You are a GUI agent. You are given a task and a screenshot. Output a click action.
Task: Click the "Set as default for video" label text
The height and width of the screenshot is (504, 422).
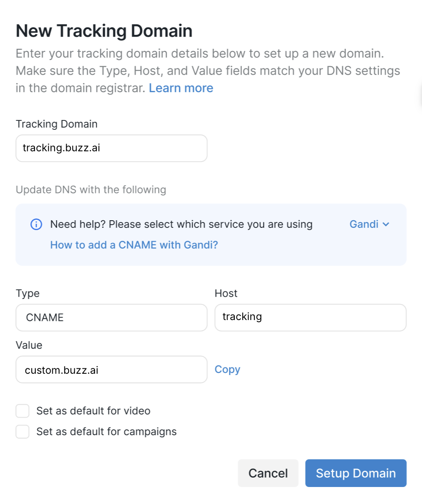coord(93,411)
